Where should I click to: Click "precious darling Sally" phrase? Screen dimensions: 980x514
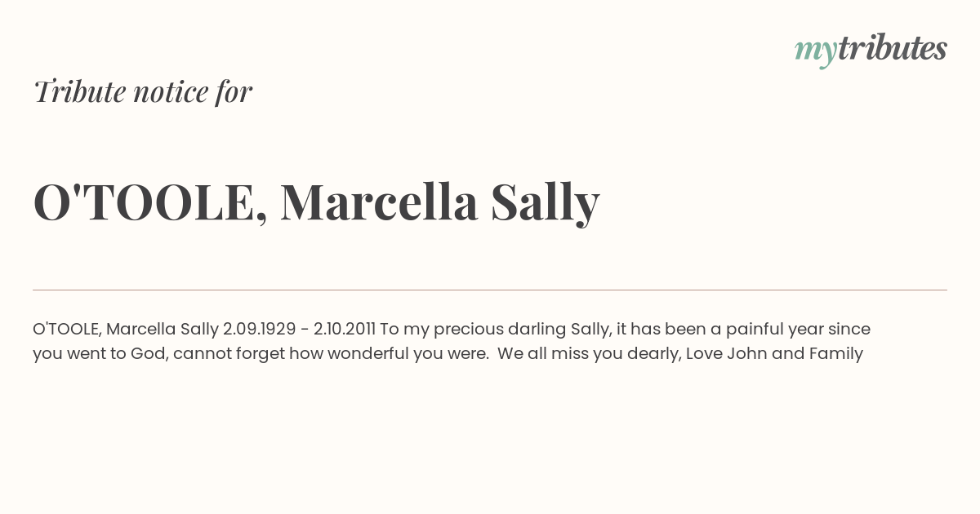click(521, 329)
